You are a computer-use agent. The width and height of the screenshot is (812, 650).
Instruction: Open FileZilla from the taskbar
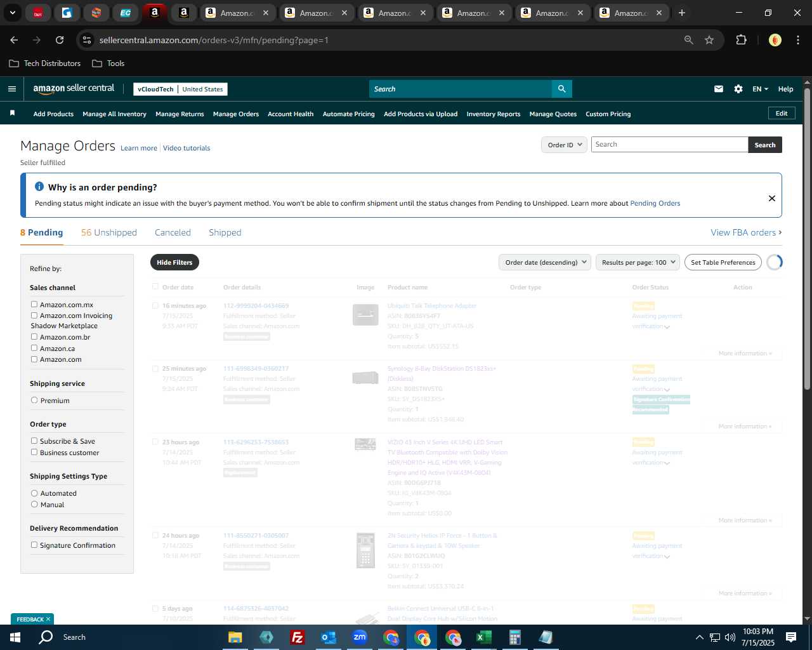[x=298, y=637]
